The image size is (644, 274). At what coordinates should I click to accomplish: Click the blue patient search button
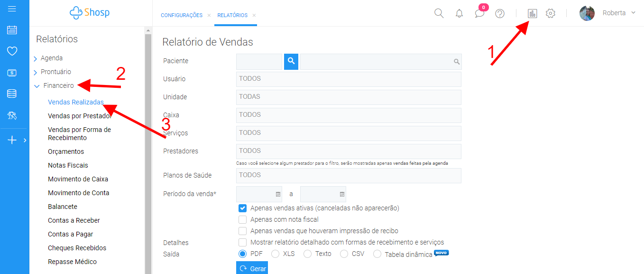(291, 62)
